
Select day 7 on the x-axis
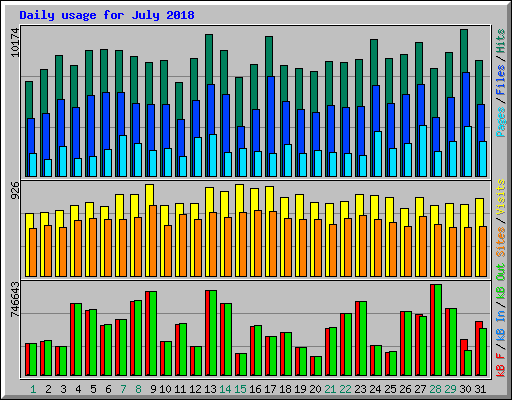(x=123, y=389)
